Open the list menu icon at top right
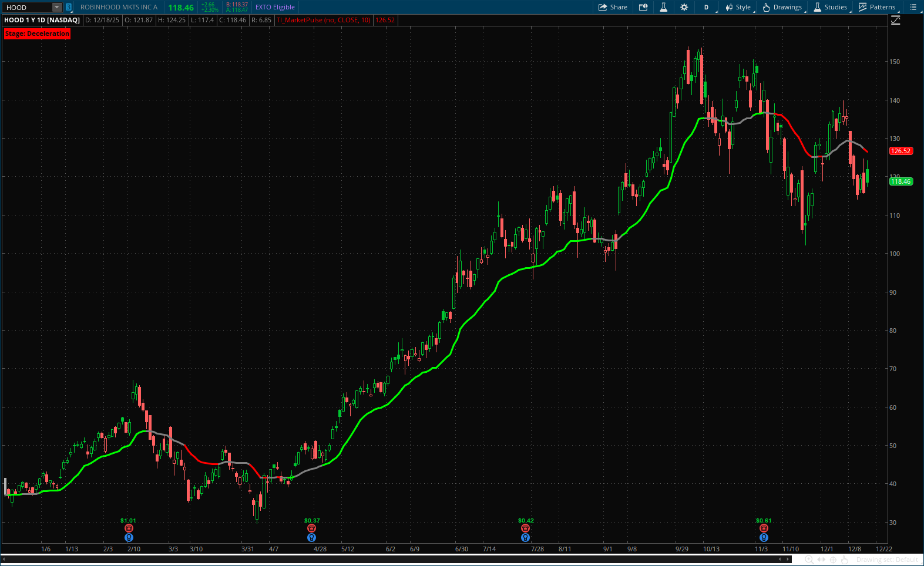Screen dimensions: 924x566 913,7
